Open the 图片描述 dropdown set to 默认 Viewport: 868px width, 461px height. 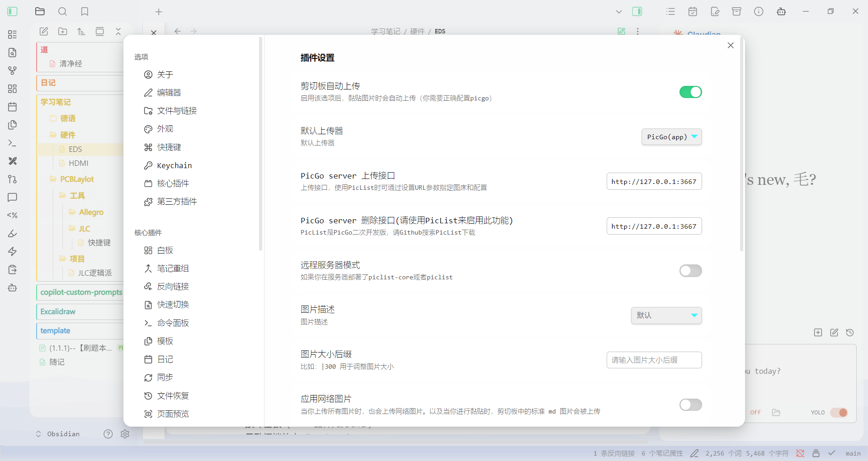[666, 315]
